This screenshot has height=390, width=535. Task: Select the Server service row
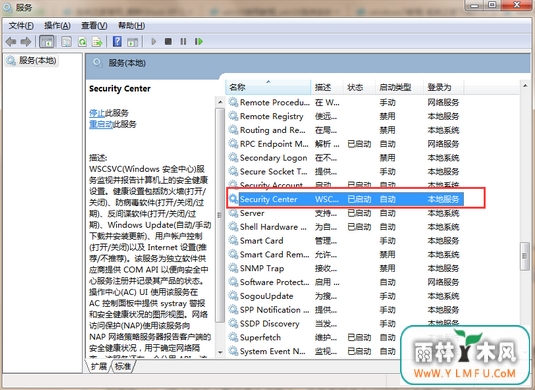(x=345, y=213)
